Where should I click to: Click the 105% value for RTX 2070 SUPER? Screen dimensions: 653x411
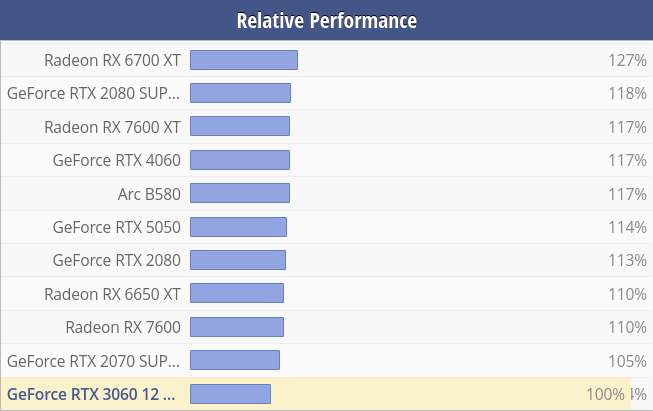tap(628, 361)
